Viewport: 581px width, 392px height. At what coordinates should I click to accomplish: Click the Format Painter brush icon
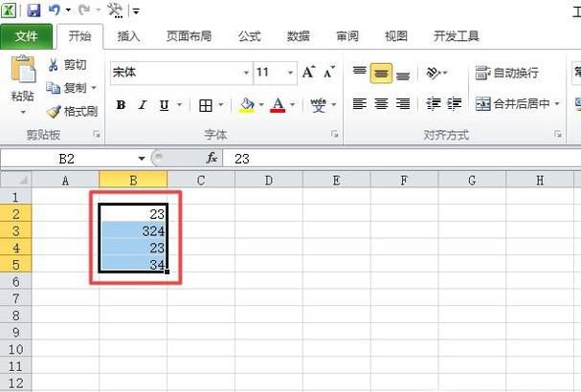click(54, 112)
